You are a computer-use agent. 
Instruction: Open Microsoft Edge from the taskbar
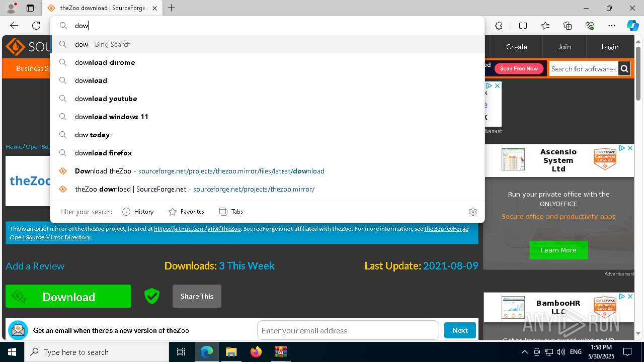[x=207, y=352]
